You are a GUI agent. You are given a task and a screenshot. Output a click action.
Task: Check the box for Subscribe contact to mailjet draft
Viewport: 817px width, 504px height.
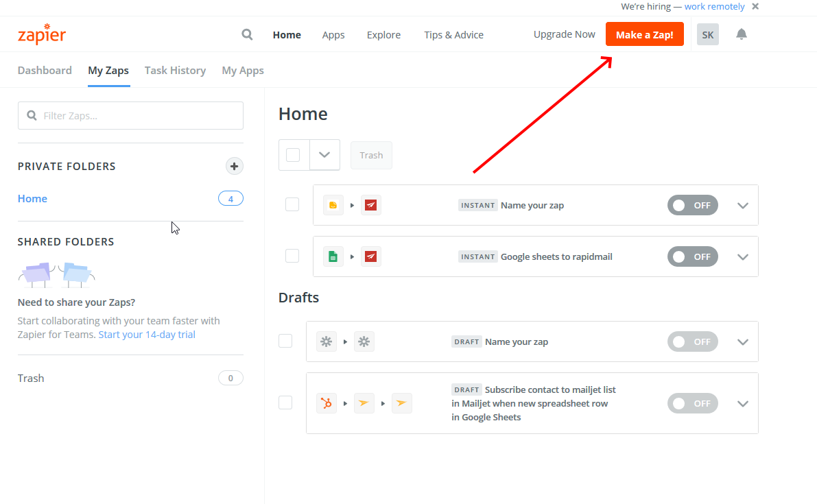(285, 403)
